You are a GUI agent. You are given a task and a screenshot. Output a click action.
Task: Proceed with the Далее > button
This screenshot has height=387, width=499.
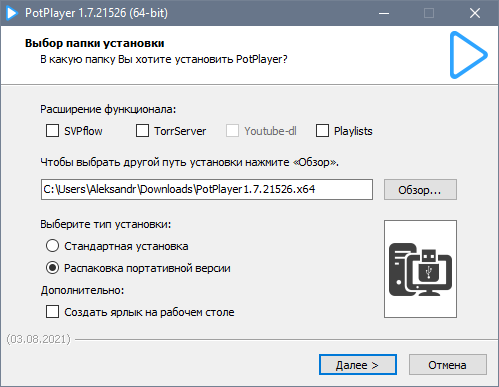(x=358, y=365)
